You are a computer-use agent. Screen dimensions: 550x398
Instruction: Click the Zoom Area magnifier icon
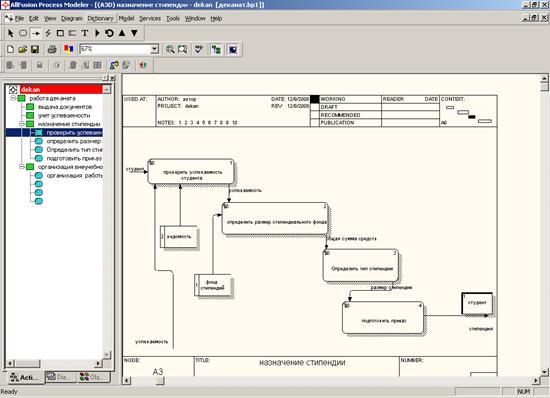click(182, 49)
